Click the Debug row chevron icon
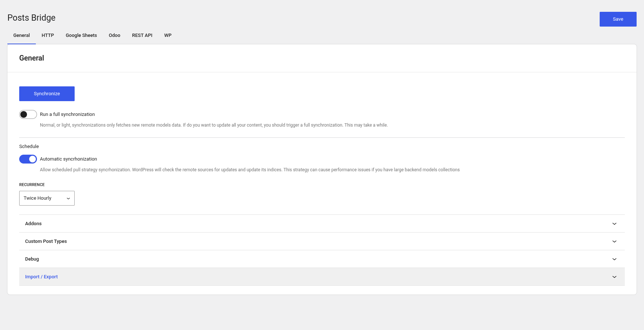 [614, 259]
